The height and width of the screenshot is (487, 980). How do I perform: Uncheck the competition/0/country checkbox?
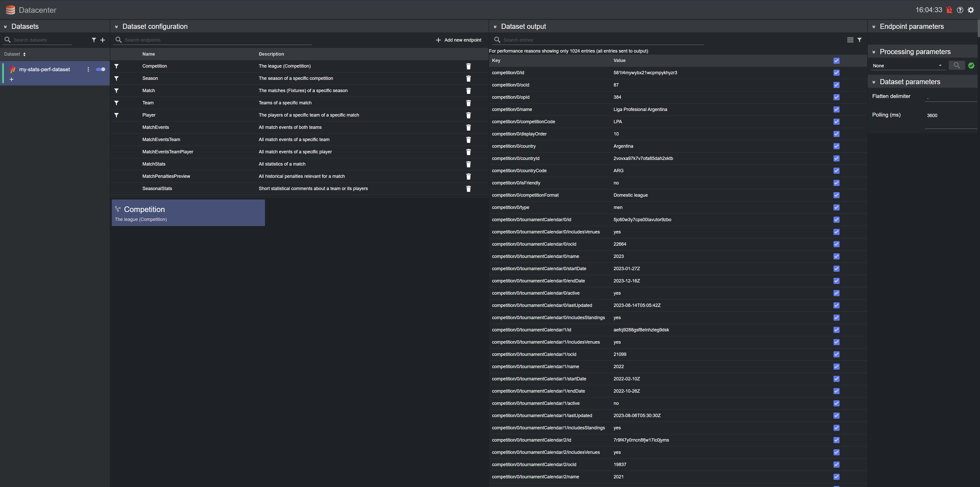tap(836, 146)
